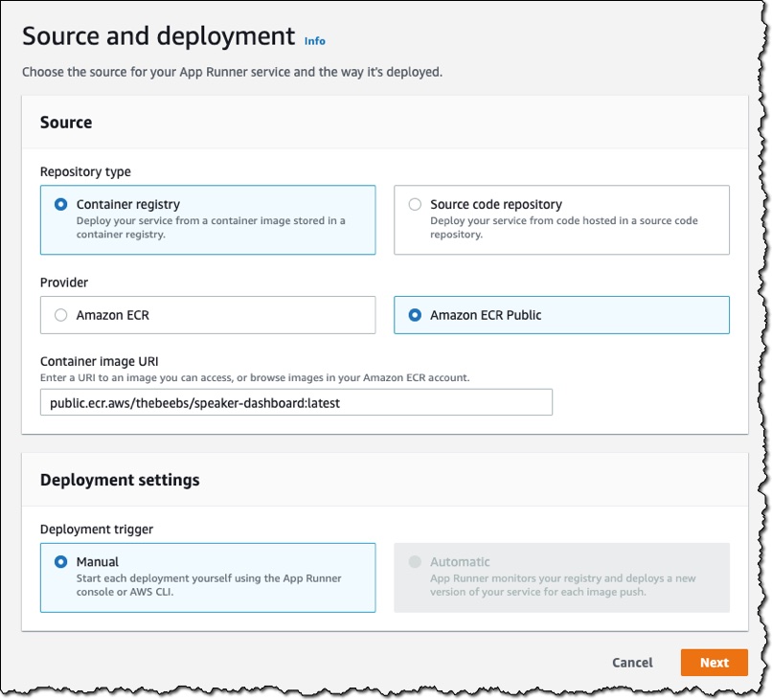Viewport: 772px width, 700px height.
Task: Click the Deployment settings section header
Action: 120,480
